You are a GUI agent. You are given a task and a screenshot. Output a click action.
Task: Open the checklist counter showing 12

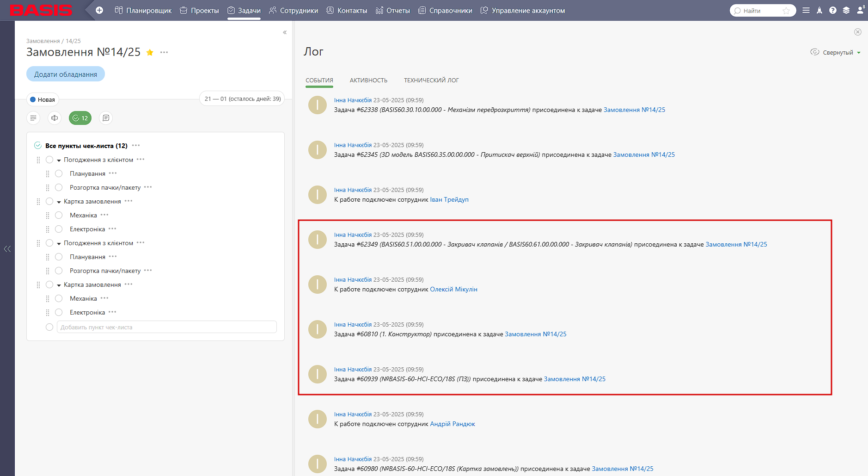[80, 118]
